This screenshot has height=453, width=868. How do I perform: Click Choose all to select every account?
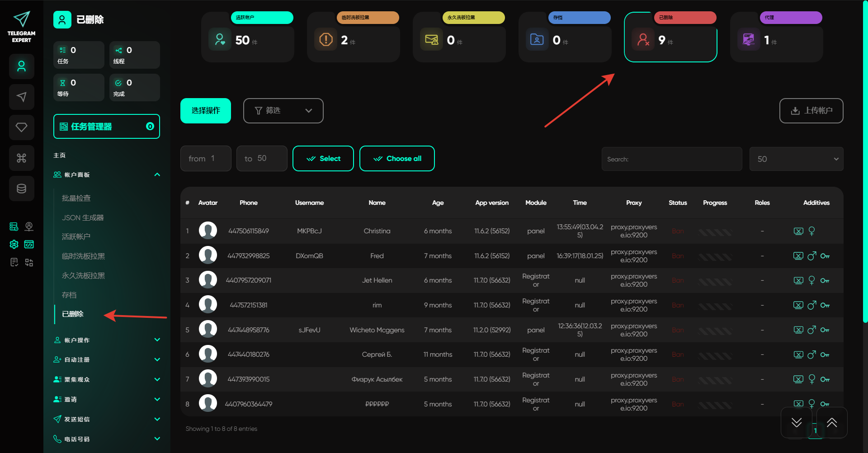coord(396,159)
